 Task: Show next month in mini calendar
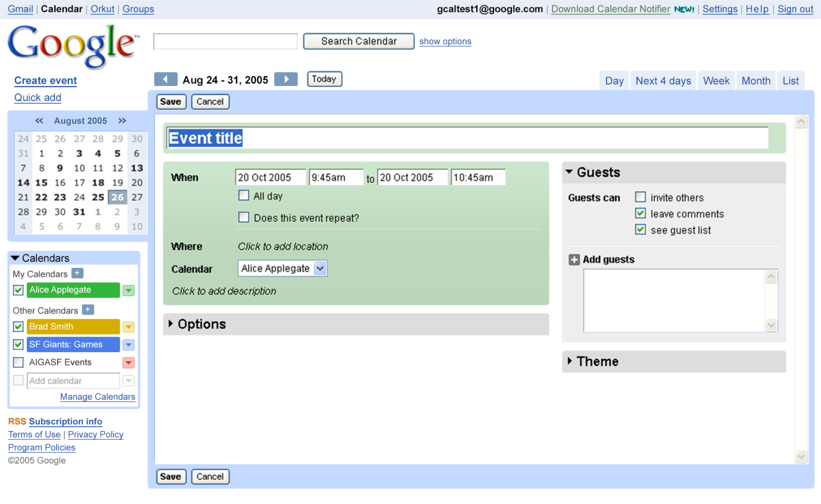[x=122, y=121]
